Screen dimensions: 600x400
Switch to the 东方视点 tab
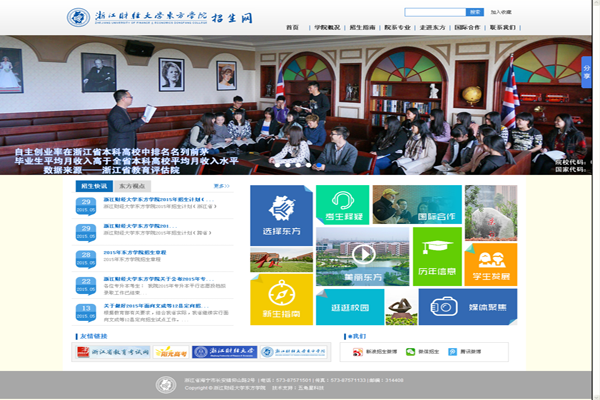[132, 186]
